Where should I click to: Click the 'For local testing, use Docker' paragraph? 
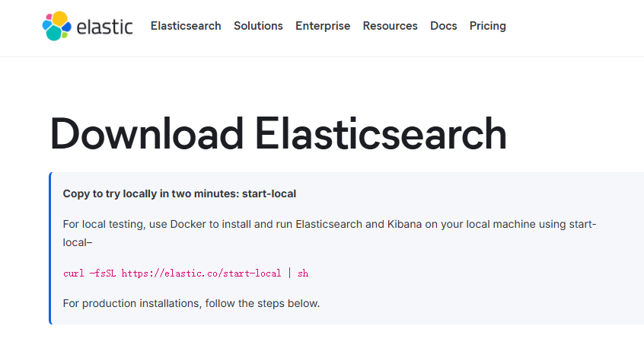coord(330,233)
